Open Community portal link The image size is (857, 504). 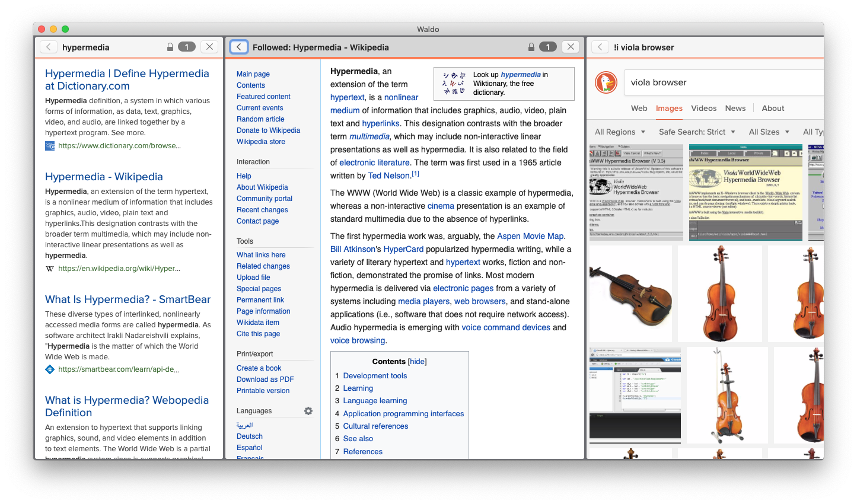click(265, 199)
